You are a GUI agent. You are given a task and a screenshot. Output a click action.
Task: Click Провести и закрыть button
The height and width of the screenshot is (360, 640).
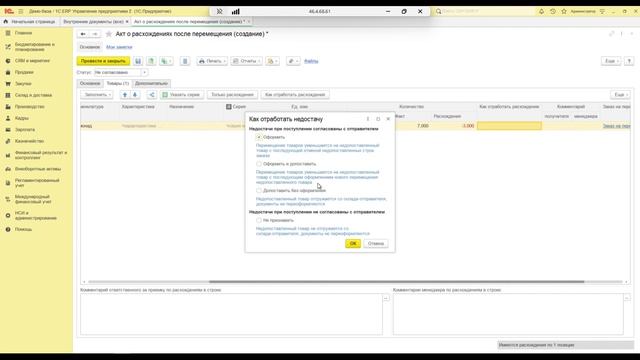[x=103, y=61]
